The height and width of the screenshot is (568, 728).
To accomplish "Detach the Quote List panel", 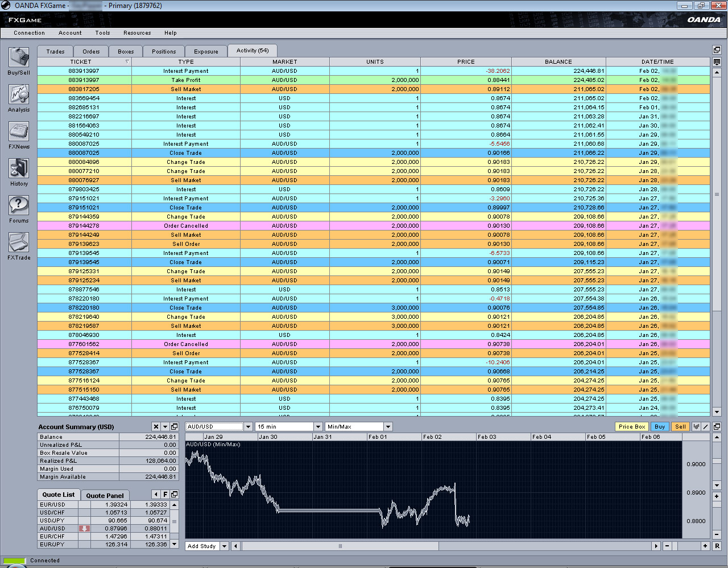I will pos(174,494).
